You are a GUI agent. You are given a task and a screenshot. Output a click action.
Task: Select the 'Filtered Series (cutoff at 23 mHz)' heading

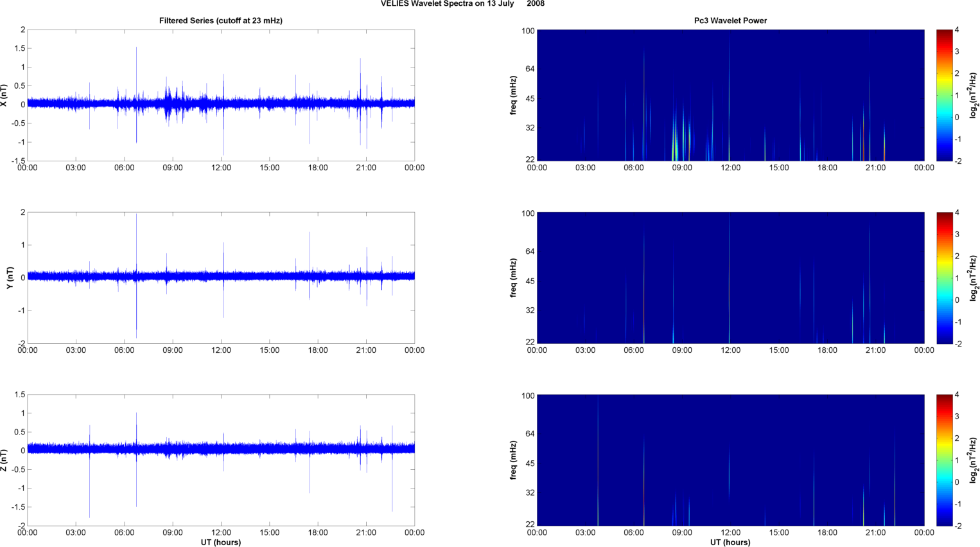tap(221, 21)
